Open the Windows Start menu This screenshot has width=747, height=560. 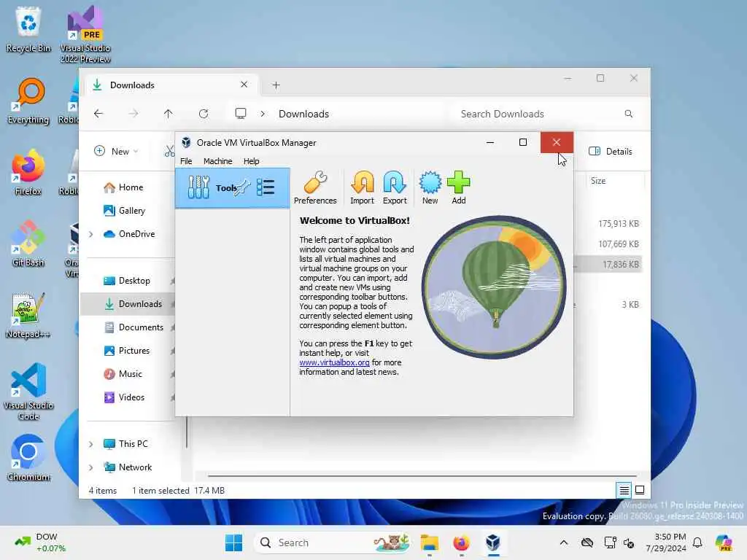click(x=233, y=542)
